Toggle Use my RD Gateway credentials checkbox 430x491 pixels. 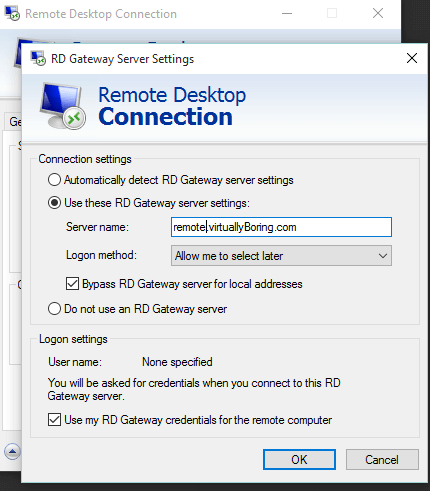(x=54, y=420)
